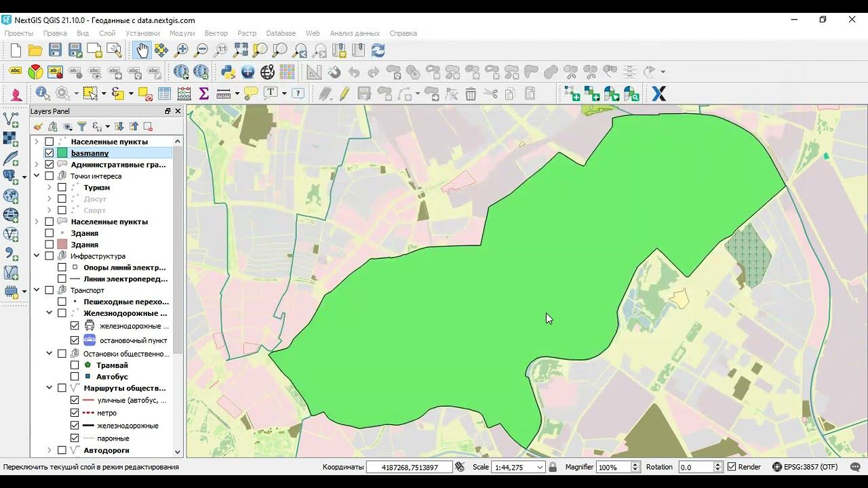
Task: Enable the Трамвай layer checkbox
Action: (75, 365)
